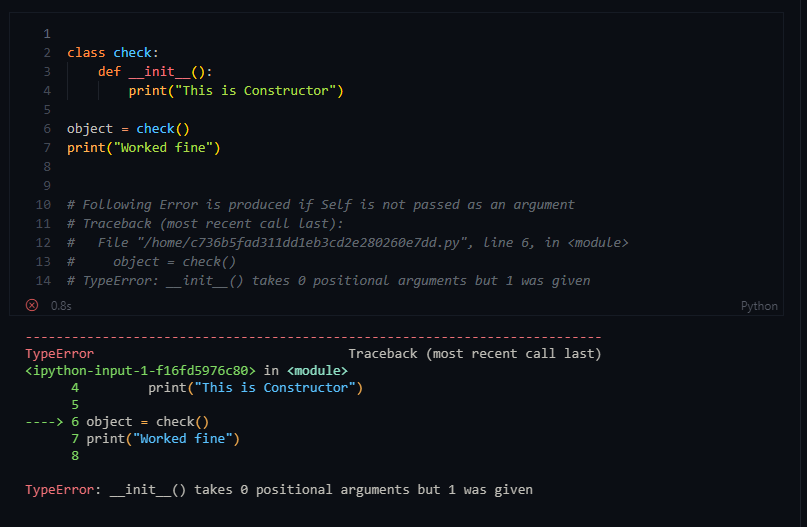
Task: Click the print("Worked fine") code line
Action: [x=144, y=148]
